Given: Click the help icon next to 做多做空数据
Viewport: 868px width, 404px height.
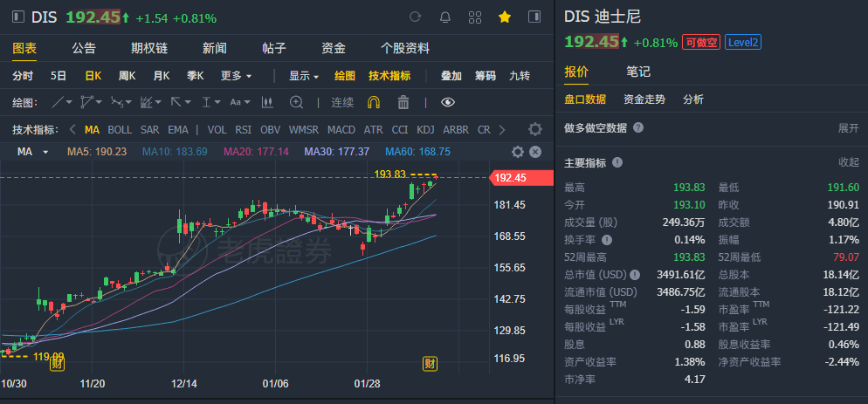Looking at the screenshot, I should click(638, 128).
